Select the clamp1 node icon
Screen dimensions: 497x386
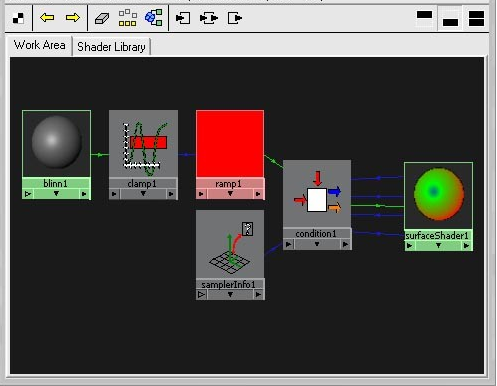pos(143,144)
